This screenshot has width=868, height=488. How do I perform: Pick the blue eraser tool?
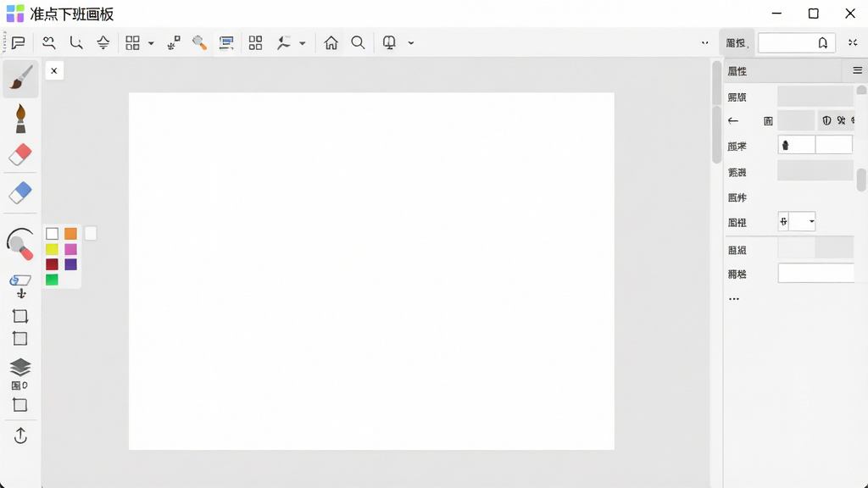tap(20, 192)
